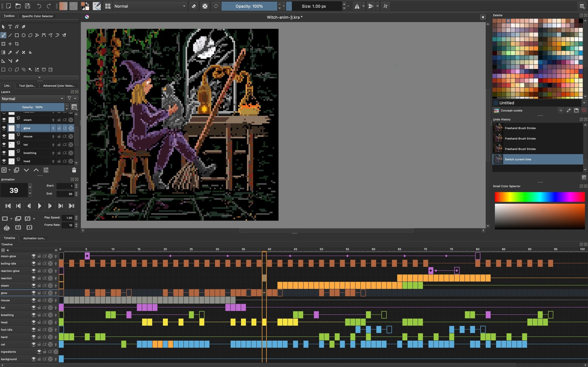Open the layer blending mode dropdown
This screenshot has height=367, width=588.
point(32,99)
